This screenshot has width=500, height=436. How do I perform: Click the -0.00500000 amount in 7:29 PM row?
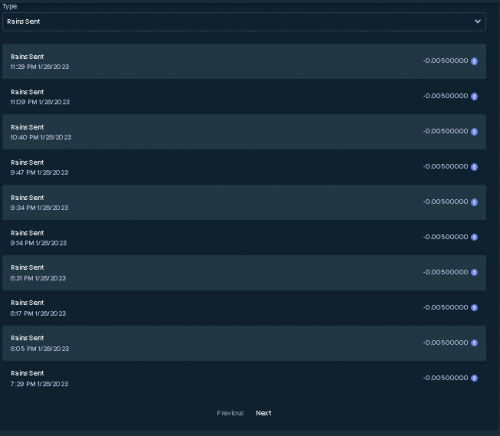tap(446, 378)
